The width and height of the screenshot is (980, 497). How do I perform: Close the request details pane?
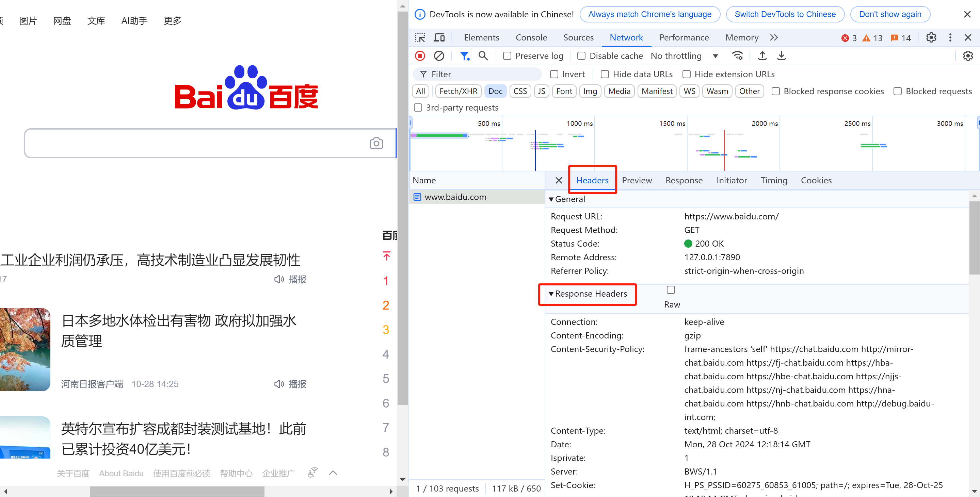(x=559, y=180)
